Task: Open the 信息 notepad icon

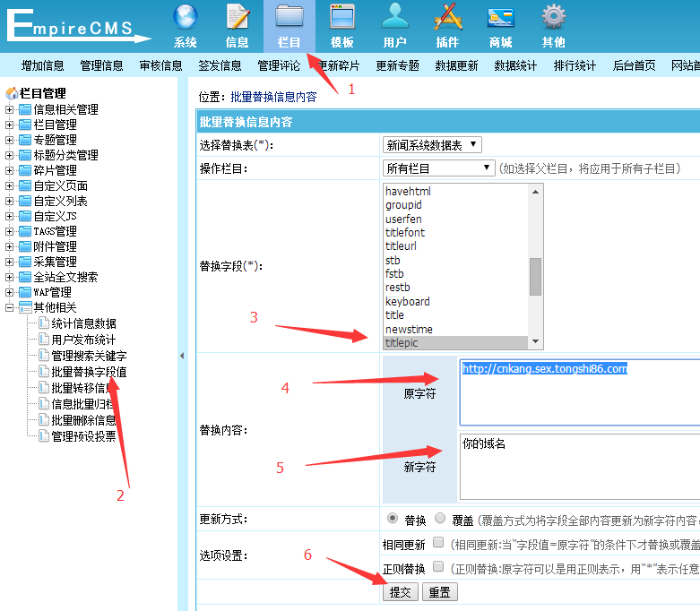Action: click(x=237, y=17)
